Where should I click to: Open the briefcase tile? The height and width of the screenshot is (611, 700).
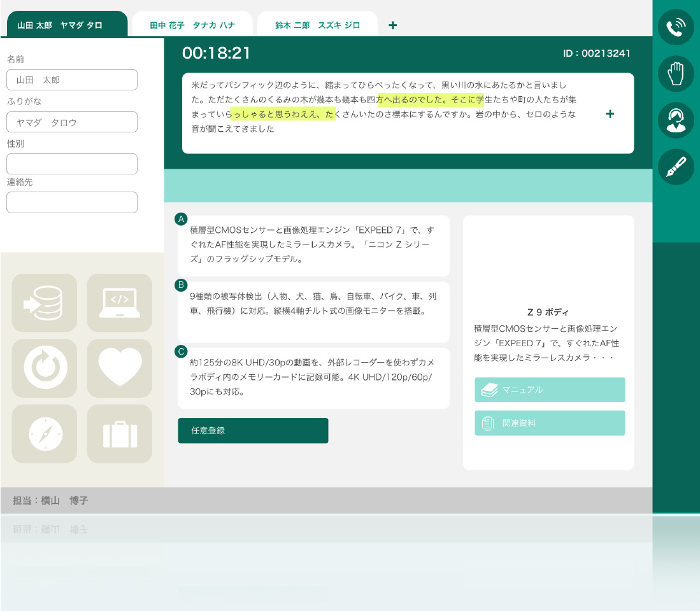coord(119,433)
